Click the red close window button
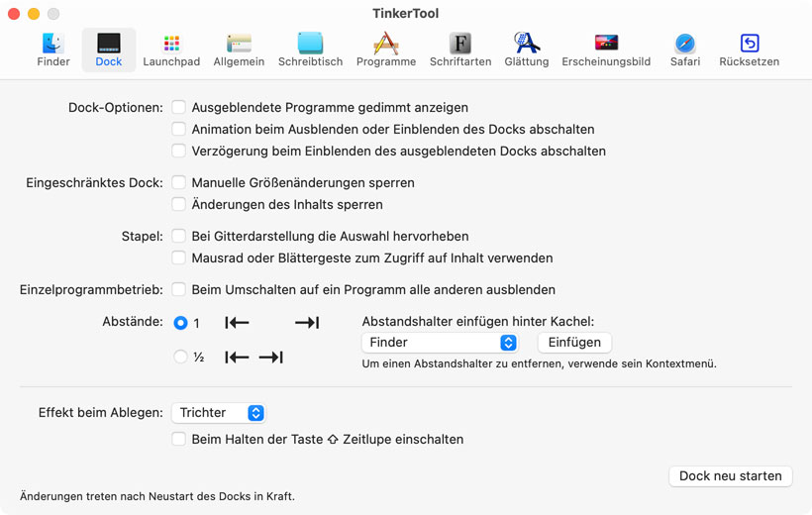This screenshot has height=515, width=812. pyautogui.click(x=14, y=14)
